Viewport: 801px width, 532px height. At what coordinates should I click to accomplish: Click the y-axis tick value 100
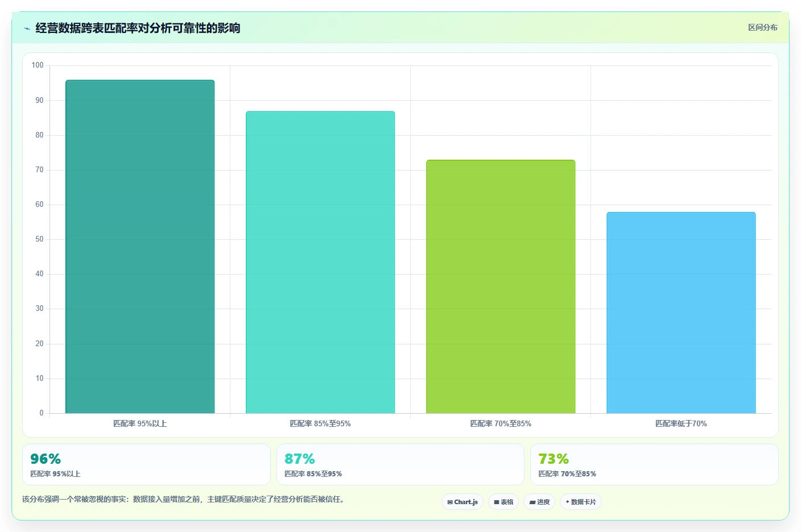[x=38, y=65]
